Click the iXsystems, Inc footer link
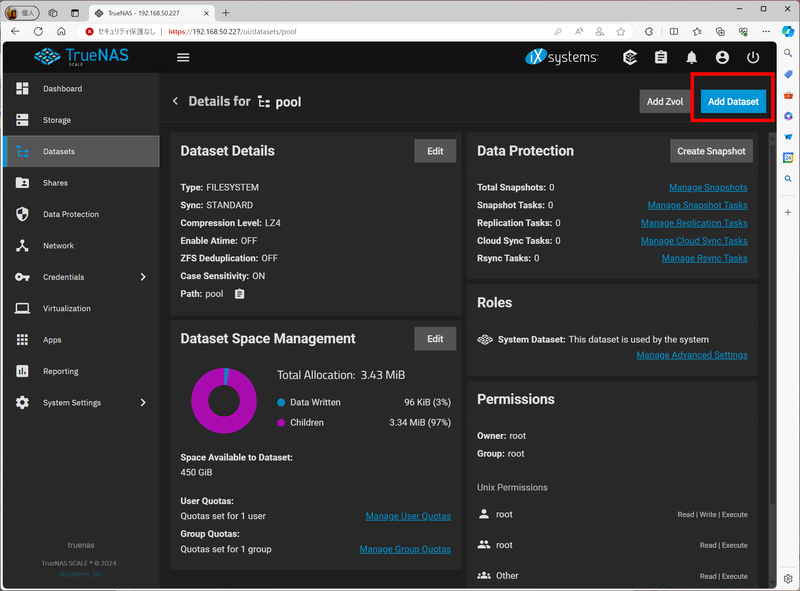The image size is (800, 591). pos(81,574)
